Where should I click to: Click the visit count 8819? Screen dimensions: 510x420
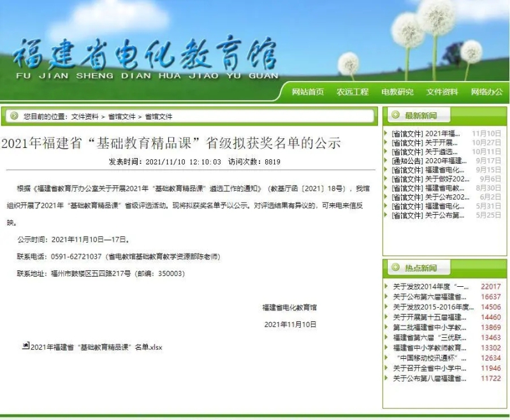[273, 162]
